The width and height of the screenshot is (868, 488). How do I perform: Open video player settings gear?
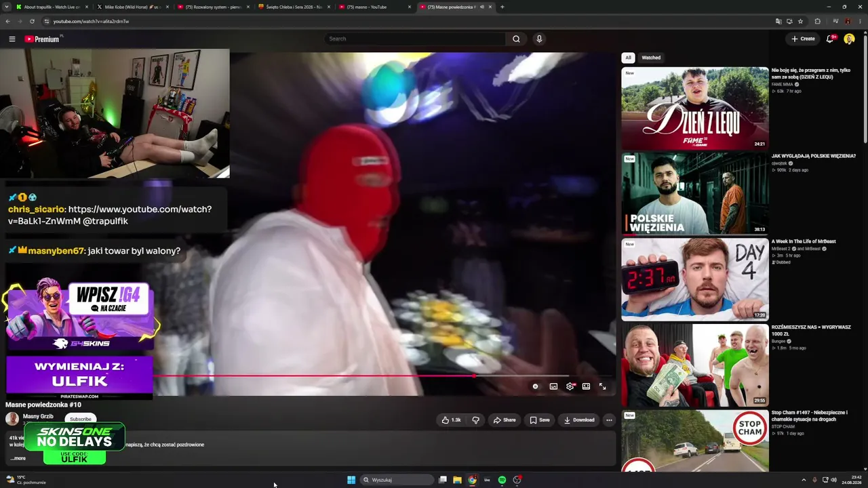click(x=570, y=386)
